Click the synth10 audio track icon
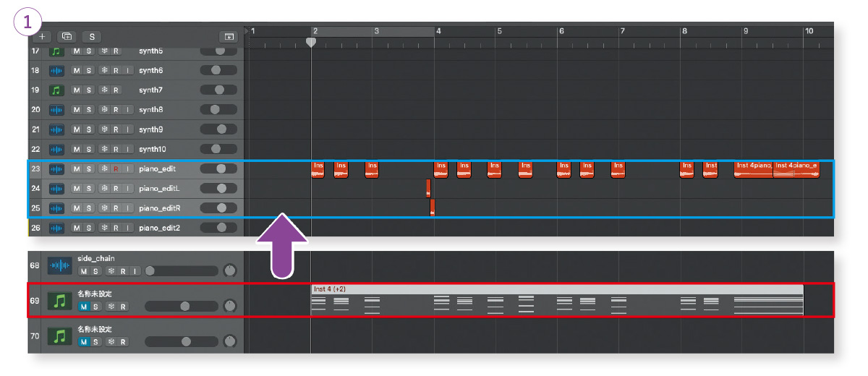 pos(56,149)
